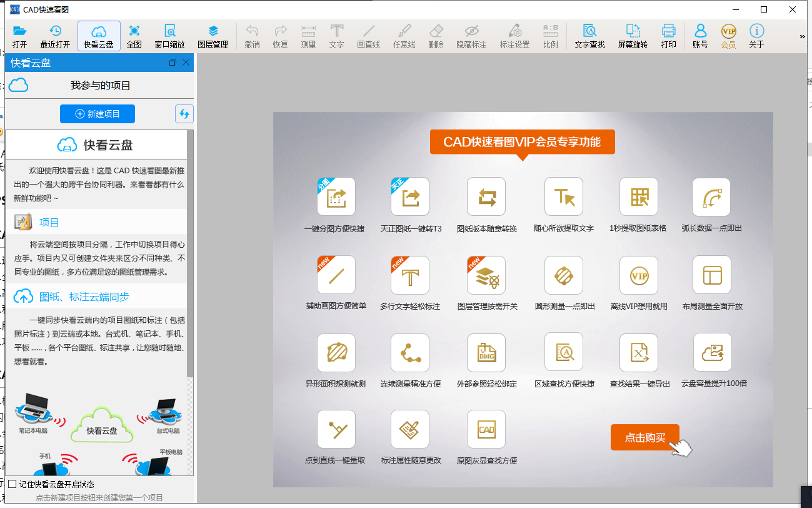Click the 天正图纸一键转T3 feature icon

click(410, 196)
